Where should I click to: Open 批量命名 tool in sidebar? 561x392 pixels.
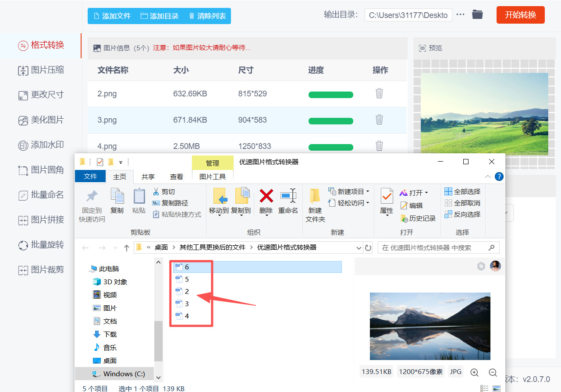tap(41, 195)
